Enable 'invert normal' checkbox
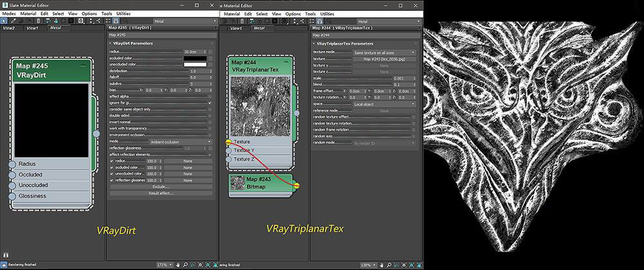Image resolution: width=644 pixels, height=270 pixels. (211, 122)
